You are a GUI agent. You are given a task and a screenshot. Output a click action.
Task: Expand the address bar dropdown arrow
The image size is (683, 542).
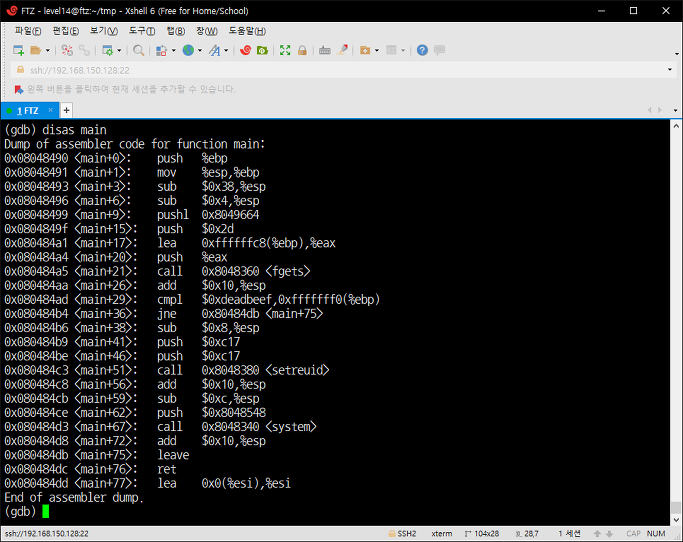[x=670, y=70]
